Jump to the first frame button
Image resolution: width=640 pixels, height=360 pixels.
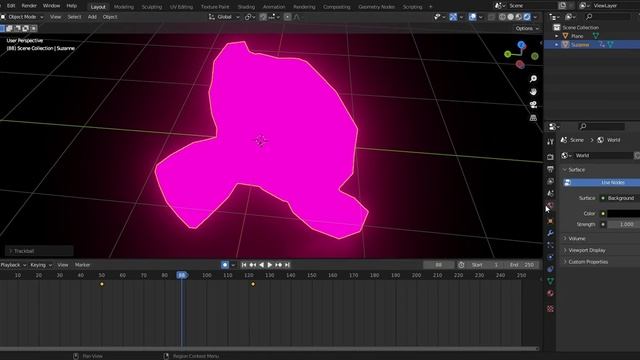tap(244, 265)
